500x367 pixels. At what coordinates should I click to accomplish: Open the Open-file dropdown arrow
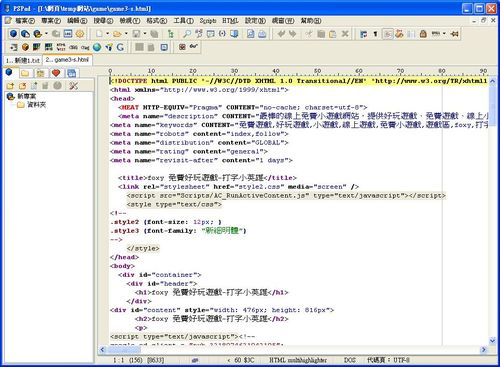coord(126,34)
